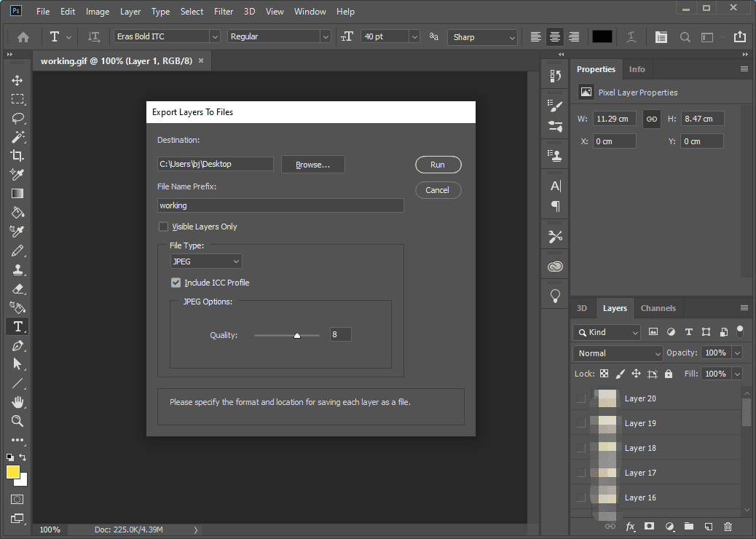Open the Filter menu
The height and width of the screenshot is (539, 756).
tap(224, 11)
